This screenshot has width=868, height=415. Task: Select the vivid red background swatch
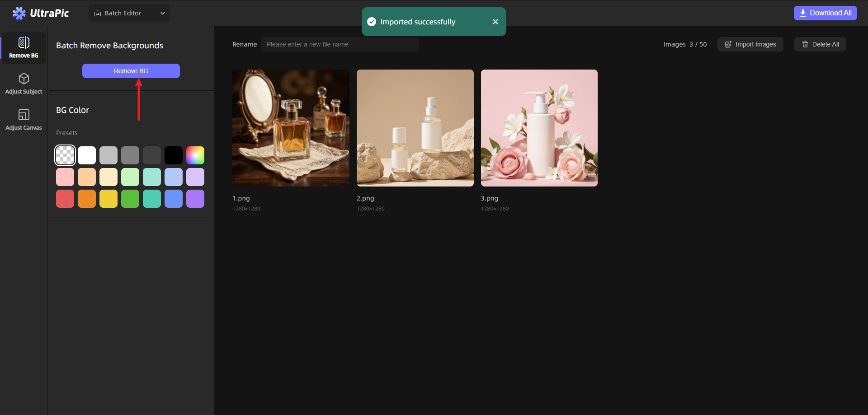[x=65, y=199]
